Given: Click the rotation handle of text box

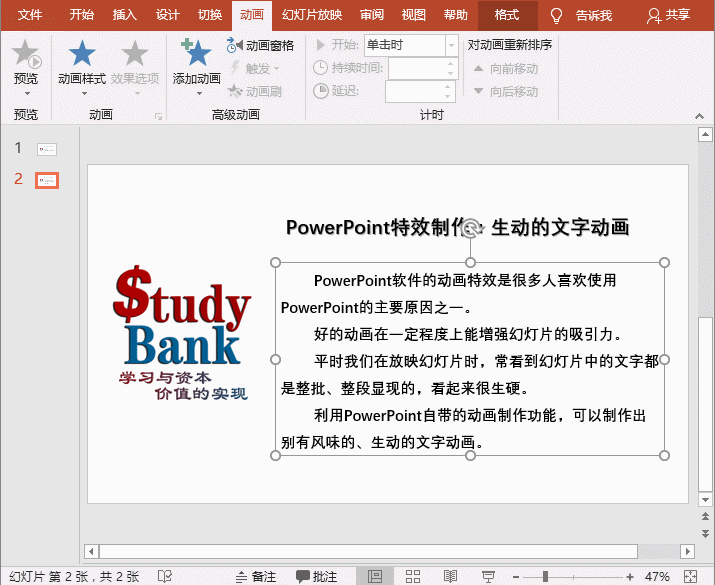Looking at the screenshot, I should click(471, 228).
